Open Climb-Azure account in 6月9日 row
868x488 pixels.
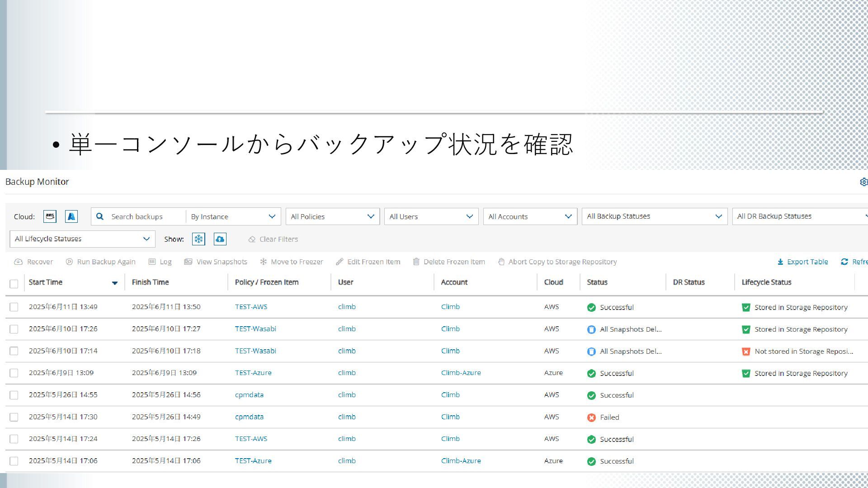(x=461, y=373)
